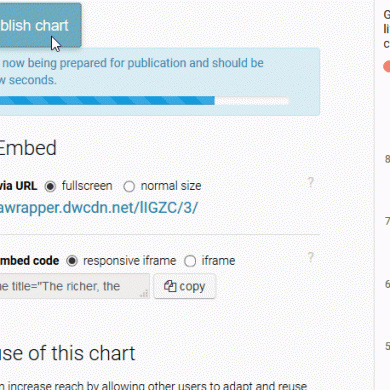Click the "Embed code" label text
This screenshot has height=390, width=390.
tap(29, 261)
